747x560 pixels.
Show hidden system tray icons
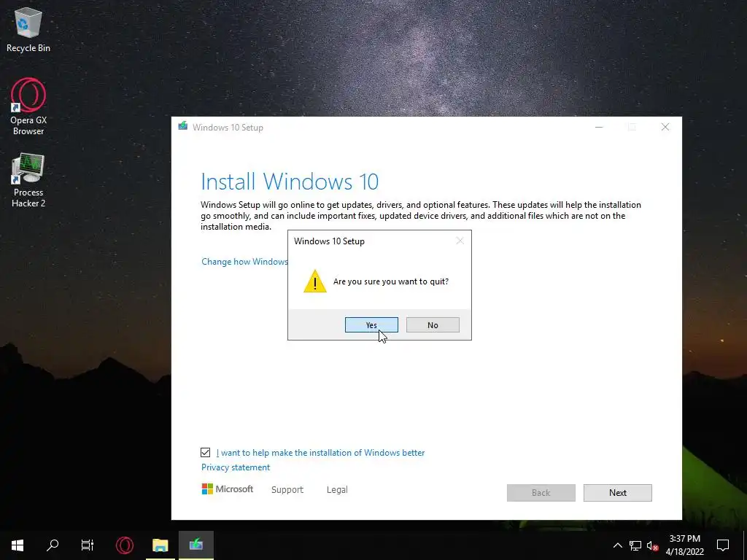coord(617,545)
